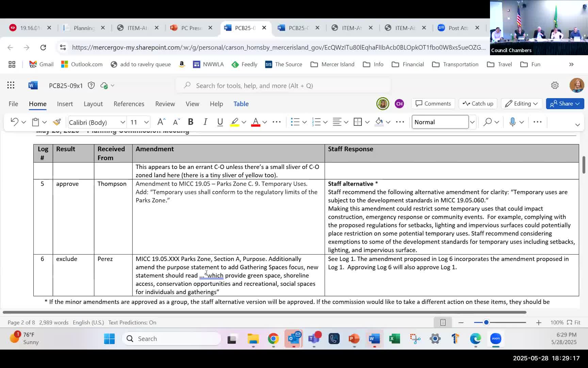Screen dimensions: 588x368
Task: Click the Word app launcher grid icon
Action: pyautogui.click(x=11, y=86)
